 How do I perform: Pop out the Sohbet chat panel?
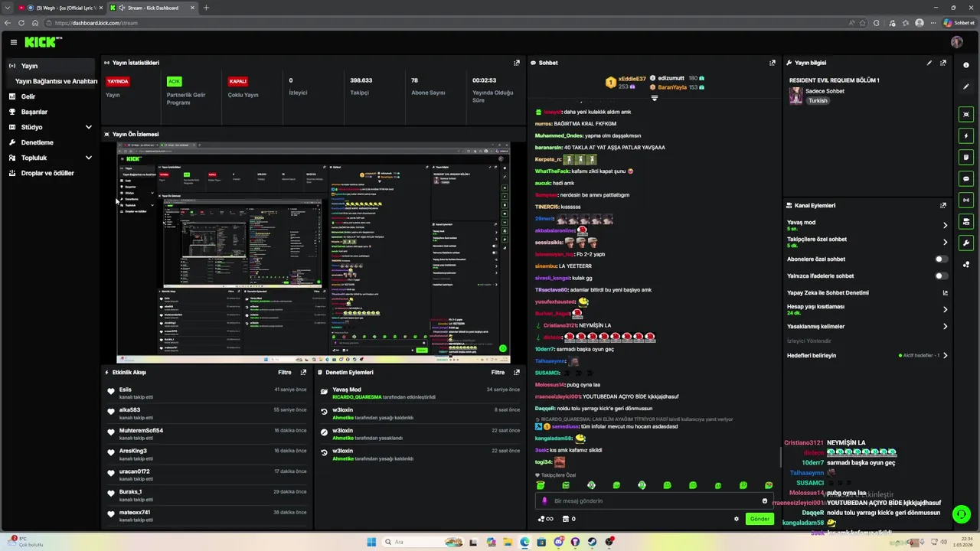tap(772, 63)
